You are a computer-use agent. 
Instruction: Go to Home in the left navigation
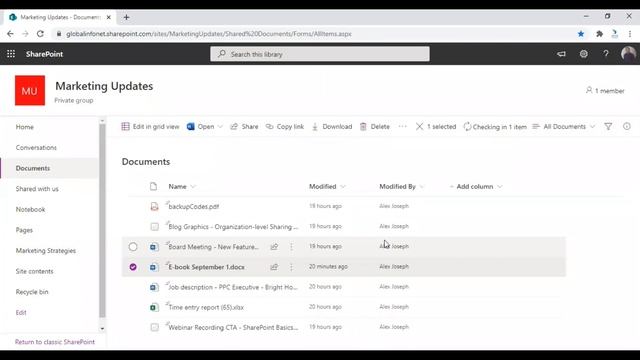pyautogui.click(x=25, y=127)
